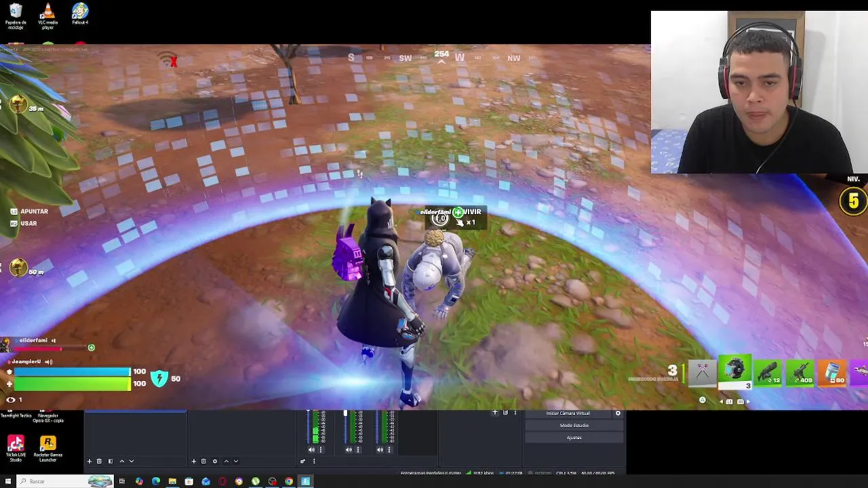Image resolution: width=868 pixels, height=488 pixels.
Task: Add a scene transition with plus icon
Action: [494, 412]
